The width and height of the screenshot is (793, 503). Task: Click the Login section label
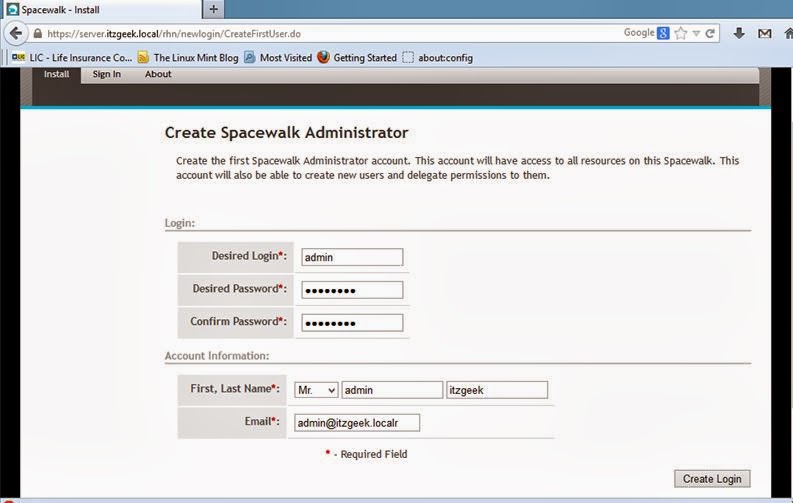[180, 223]
